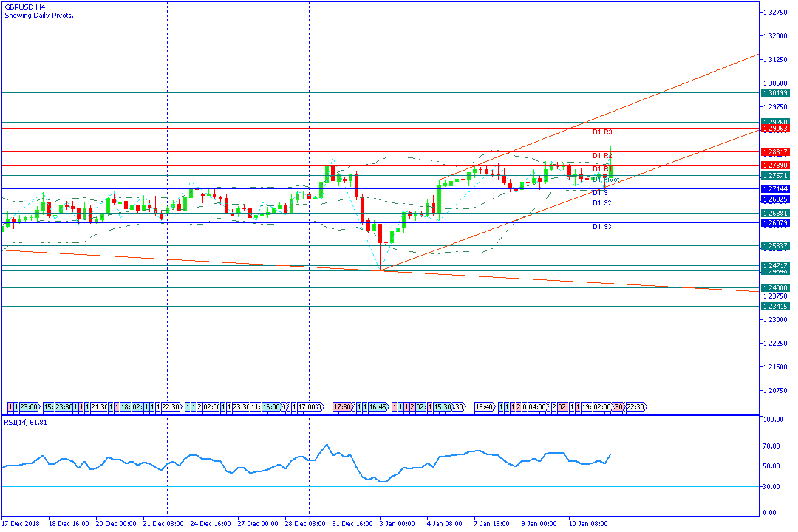Screen dimensions: 798x532
Task: Click the 1.24717 price level tag
Action: 775,266
